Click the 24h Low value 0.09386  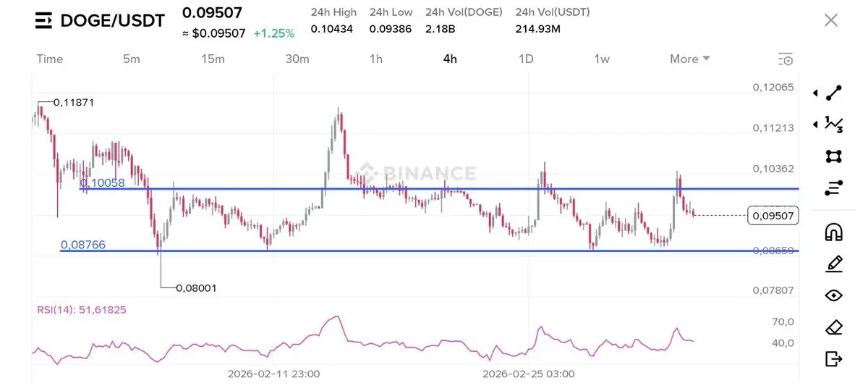point(391,29)
